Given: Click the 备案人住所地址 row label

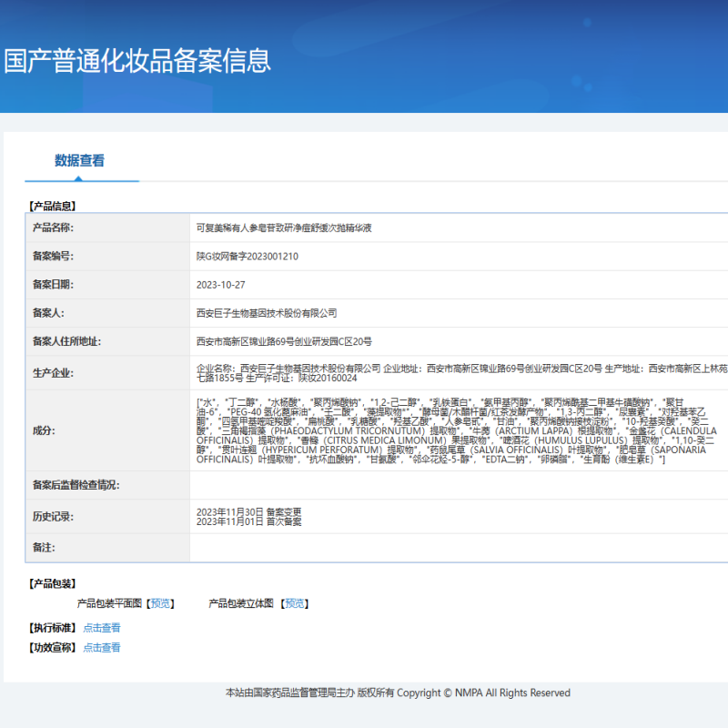Looking at the screenshot, I should (66, 341).
